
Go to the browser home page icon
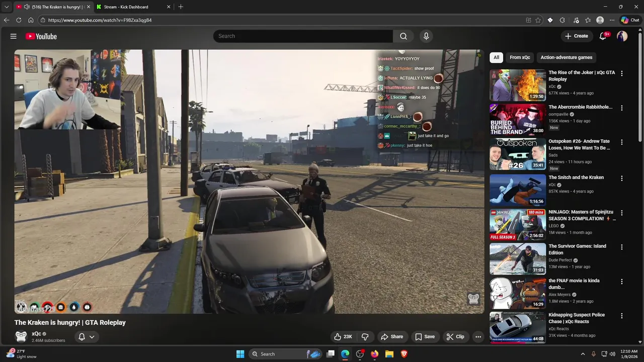[31, 20]
